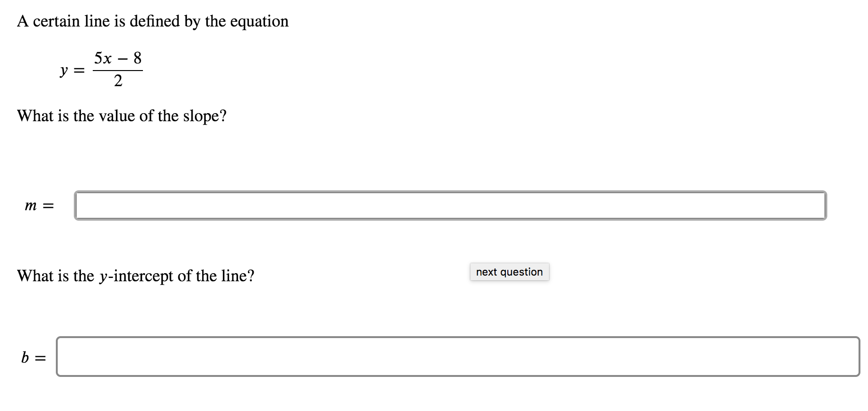This screenshot has height=411, width=868.
Task: Select the equation y = (5x - 8)/2
Action: coord(102,69)
